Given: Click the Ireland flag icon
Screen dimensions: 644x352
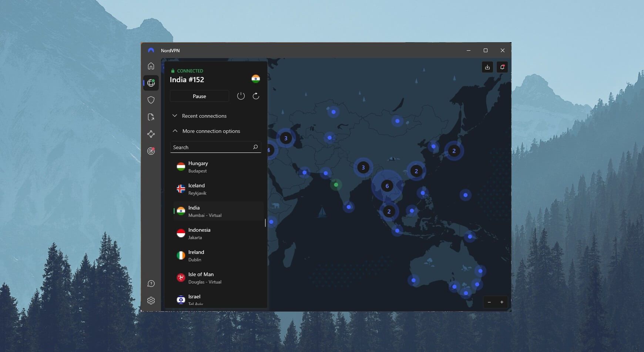Looking at the screenshot, I should (x=181, y=256).
